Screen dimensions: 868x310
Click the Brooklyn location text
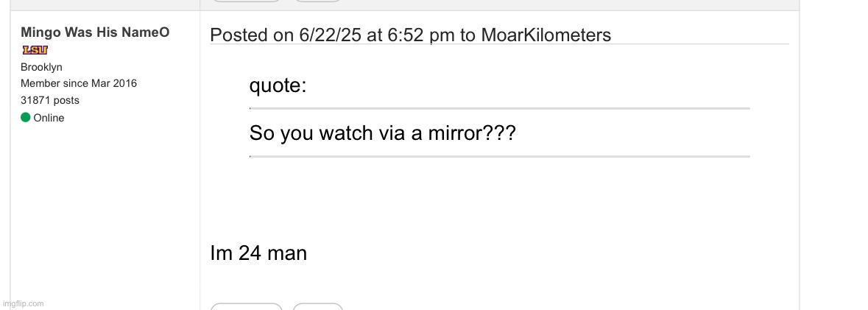point(41,67)
